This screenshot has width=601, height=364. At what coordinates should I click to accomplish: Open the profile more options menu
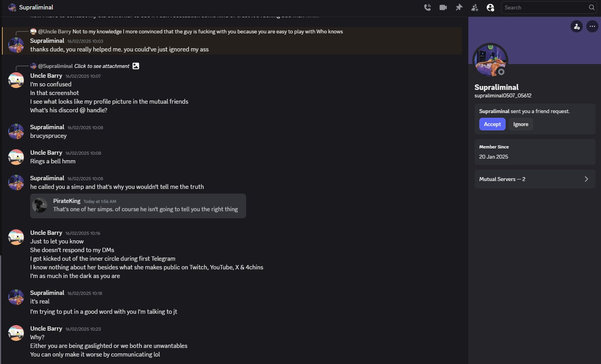pyautogui.click(x=592, y=26)
